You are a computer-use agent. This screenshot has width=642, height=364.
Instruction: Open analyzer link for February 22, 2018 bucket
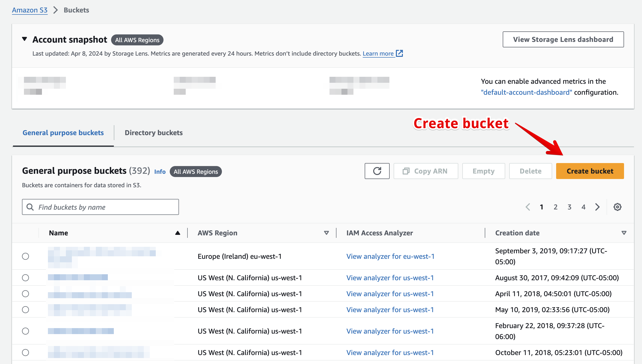point(390,331)
